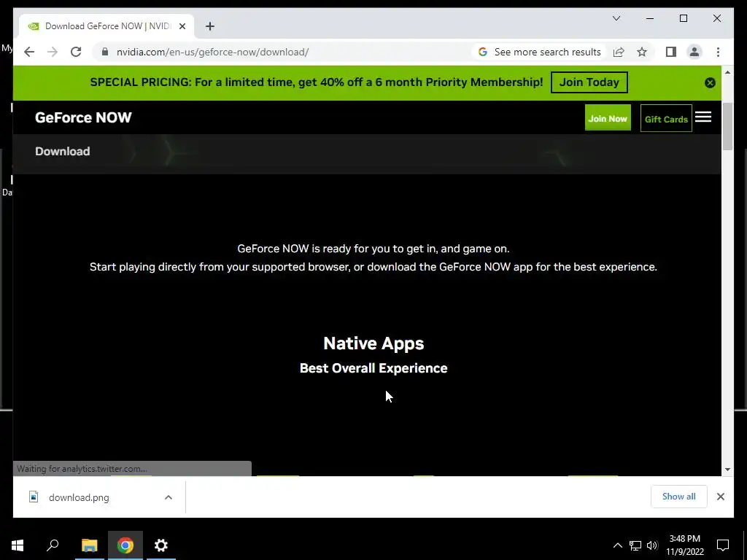
Task: Open the Chrome three-dot menu
Action: (718, 52)
